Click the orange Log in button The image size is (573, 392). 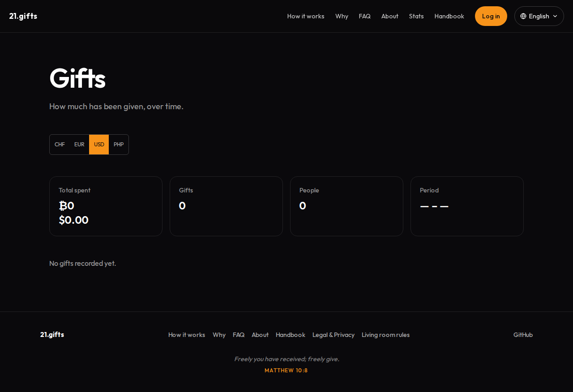pos(491,16)
